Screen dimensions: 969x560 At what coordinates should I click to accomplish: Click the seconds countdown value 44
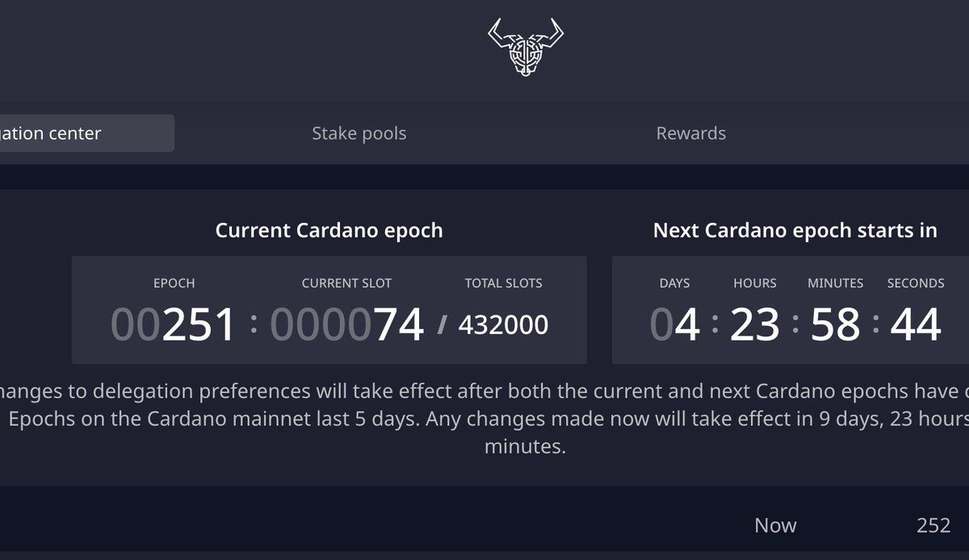tap(916, 324)
